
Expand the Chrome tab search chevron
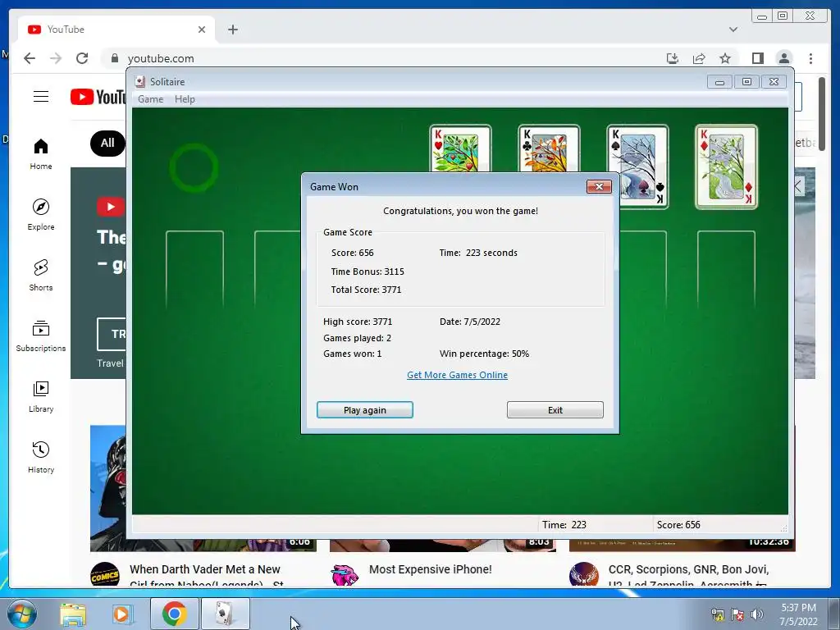tap(733, 30)
